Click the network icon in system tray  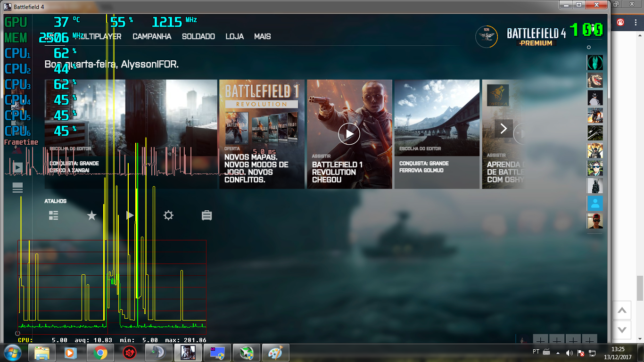(x=592, y=353)
